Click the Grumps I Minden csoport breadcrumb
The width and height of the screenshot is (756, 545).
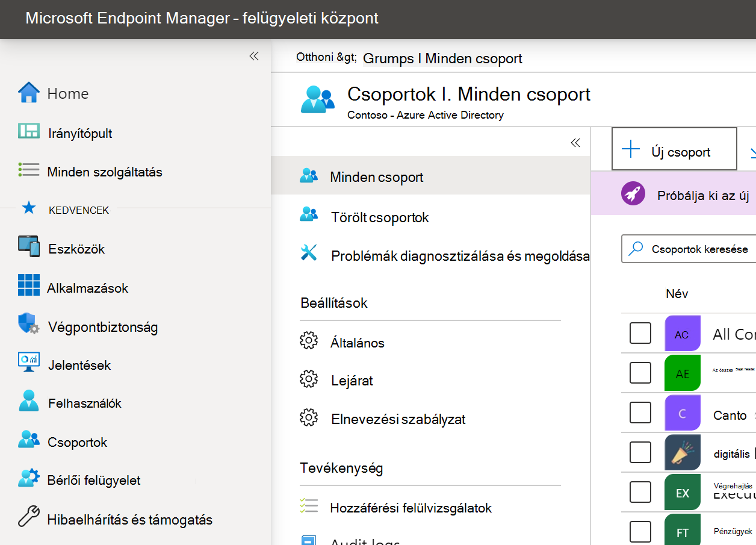pyautogui.click(x=442, y=58)
